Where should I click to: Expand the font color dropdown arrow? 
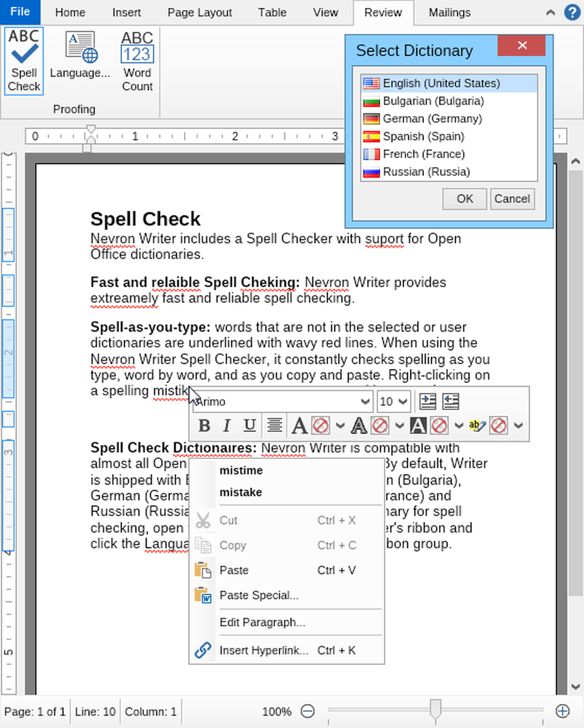(340, 426)
